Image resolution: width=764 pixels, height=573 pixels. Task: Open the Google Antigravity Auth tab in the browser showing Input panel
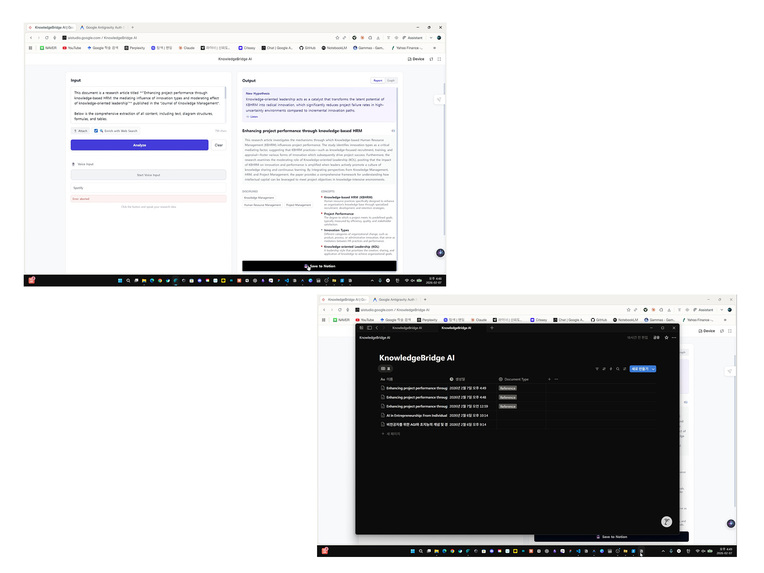[x=102, y=27]
